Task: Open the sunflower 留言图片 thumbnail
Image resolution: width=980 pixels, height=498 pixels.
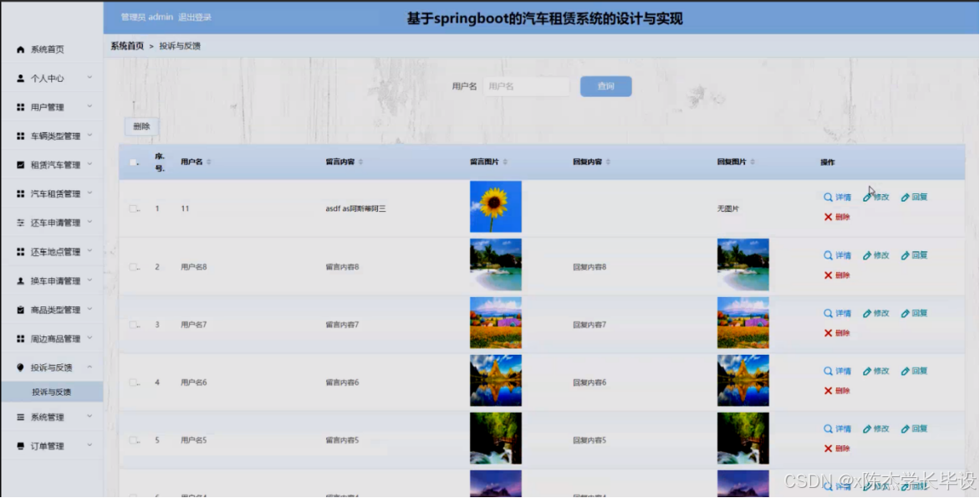Action: [x=496, y=207]
